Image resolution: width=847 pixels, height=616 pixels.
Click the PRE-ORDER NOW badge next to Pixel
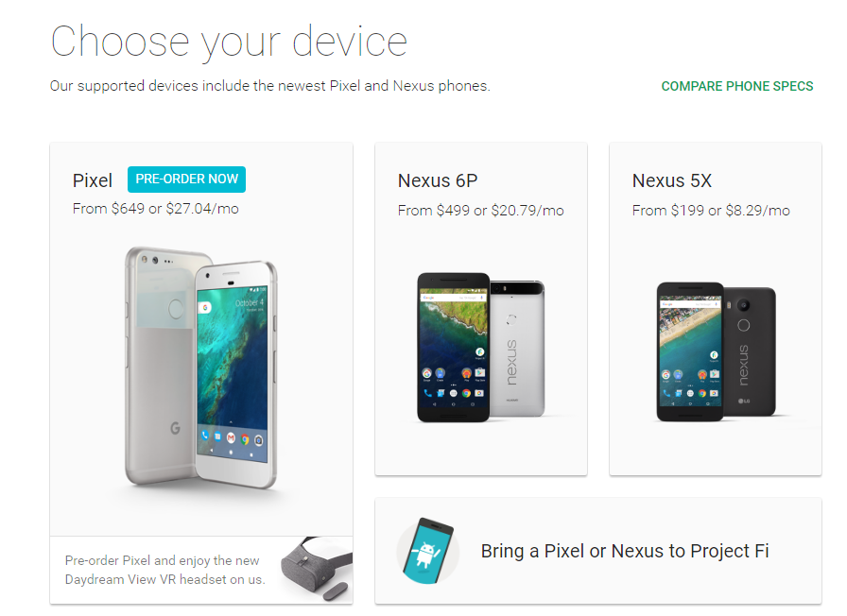tap(186, 180)
